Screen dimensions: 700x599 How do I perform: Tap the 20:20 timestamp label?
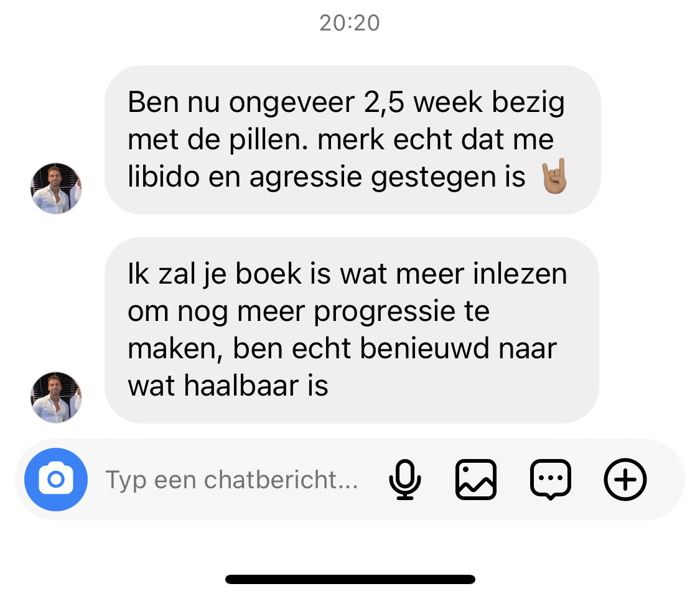pos(350,23)
